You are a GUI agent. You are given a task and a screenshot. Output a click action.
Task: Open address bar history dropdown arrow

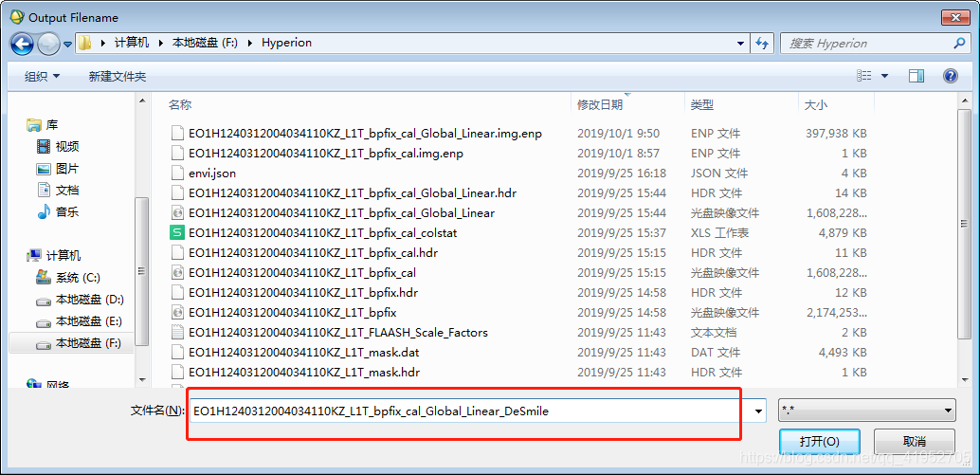point(741,43)
